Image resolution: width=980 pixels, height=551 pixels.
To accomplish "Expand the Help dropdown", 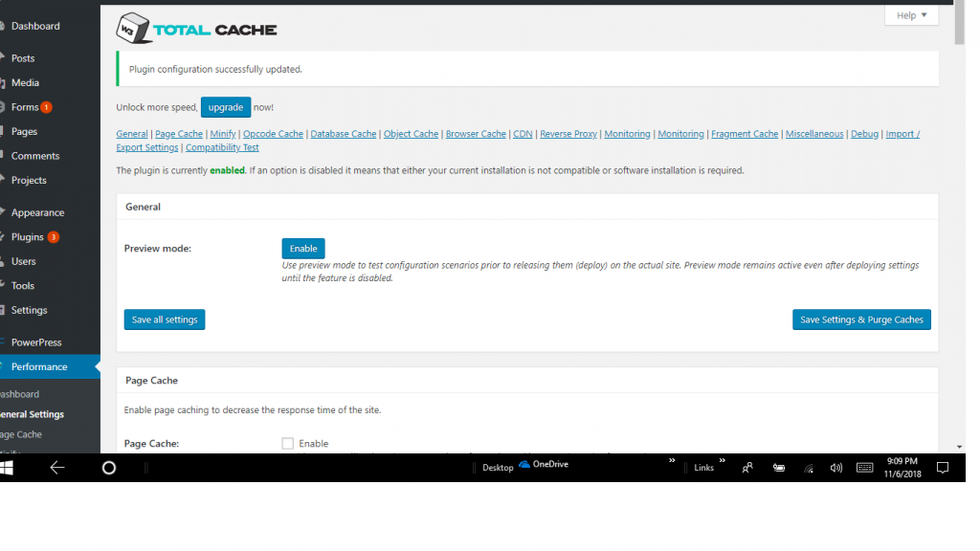I will [x=911, y=15].
